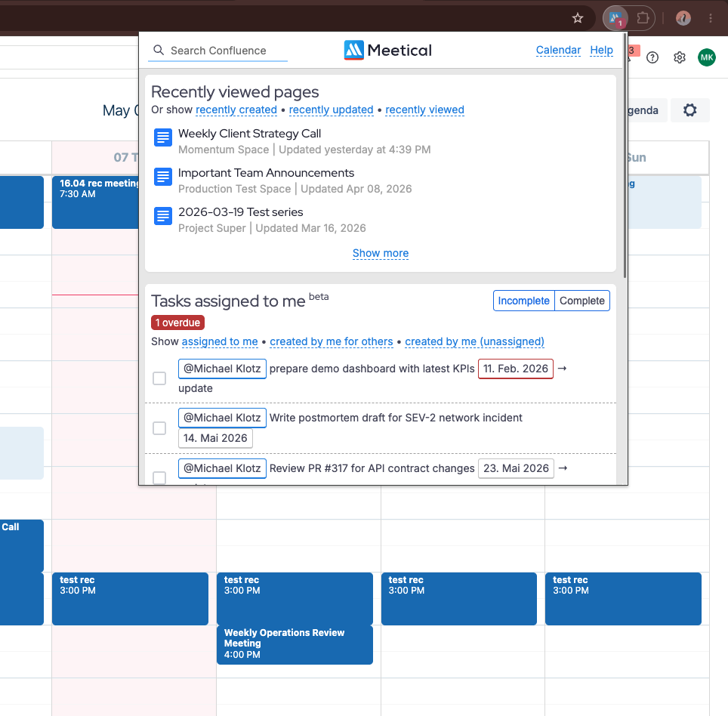This screenshot has width=728, height=716.
Task: Focus the Search Confluence field
Action: (217, 51)
